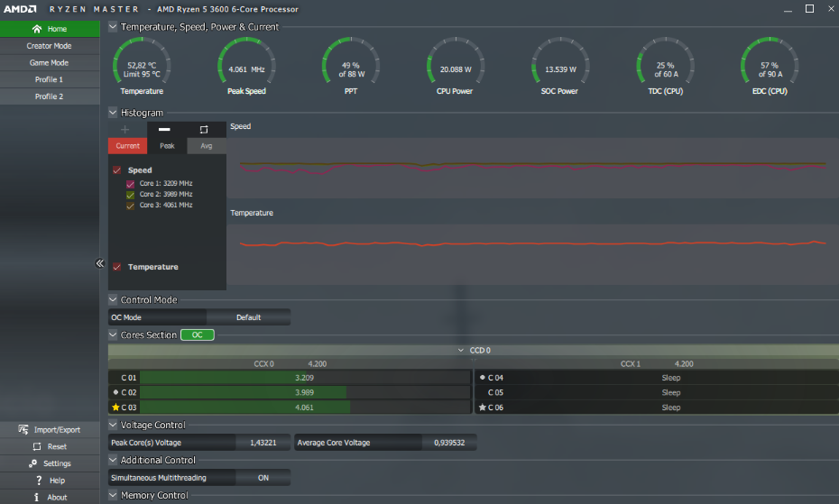
Task: Toggle the Temperature checkbox in histogram
Action: click(116, 267)
